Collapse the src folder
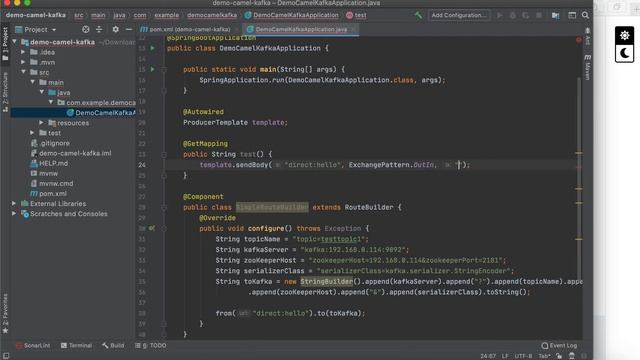Image resolution: width=640 pixels, height=360 pixels. pos(23,72)
